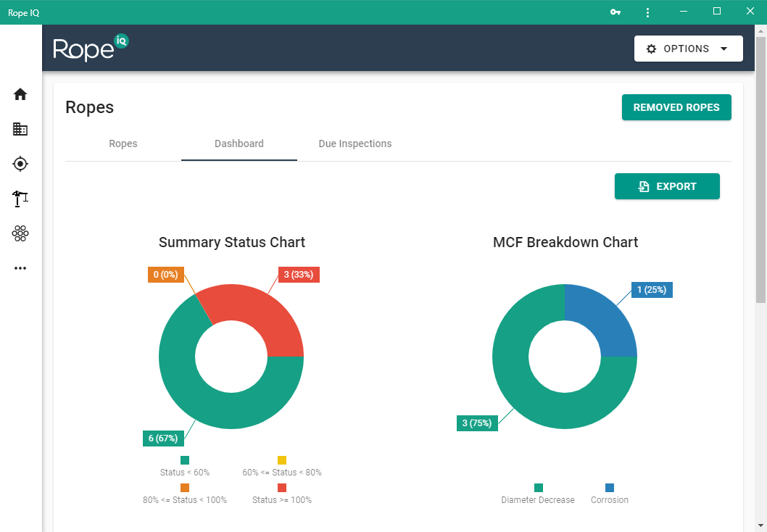This screenshot has height=532, width=767.
Task: Toggle the 60% <= Status < 80% legend swatch
Action: click(282, 460)
